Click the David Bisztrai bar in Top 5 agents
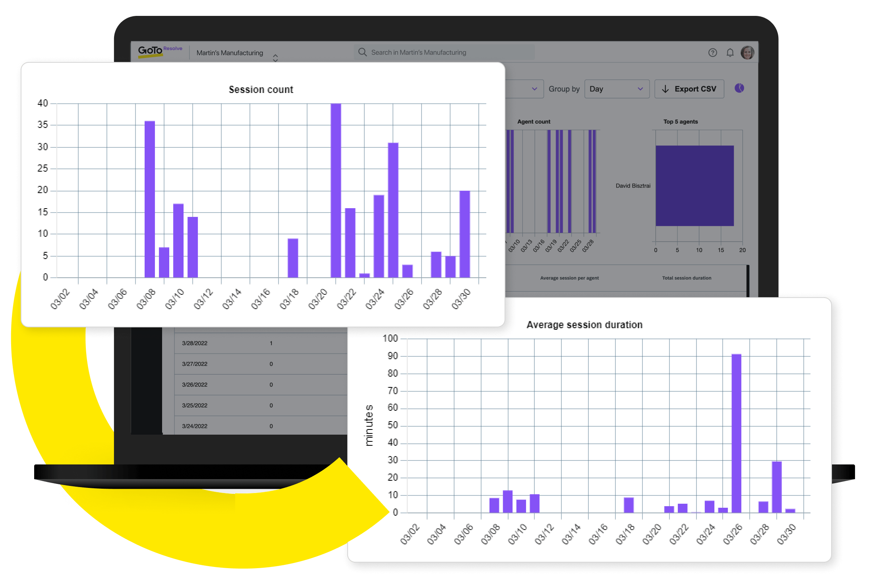 [694, 186]
